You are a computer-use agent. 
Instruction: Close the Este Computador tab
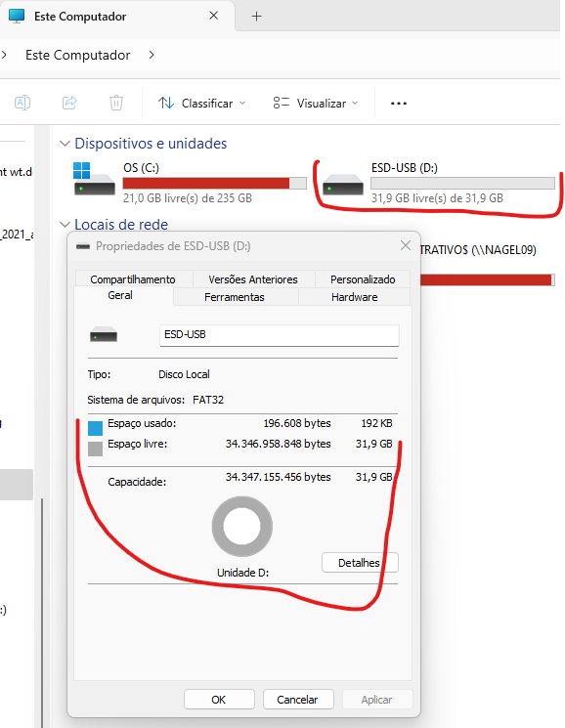pyautogui.click(x=213, y=16)
